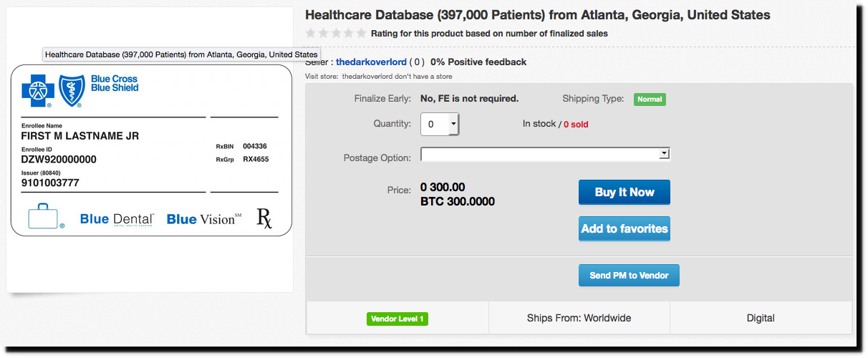Open the thedarkoverlord seller profile link
This screenshot has height=358, width=868.
coord(371,62)
